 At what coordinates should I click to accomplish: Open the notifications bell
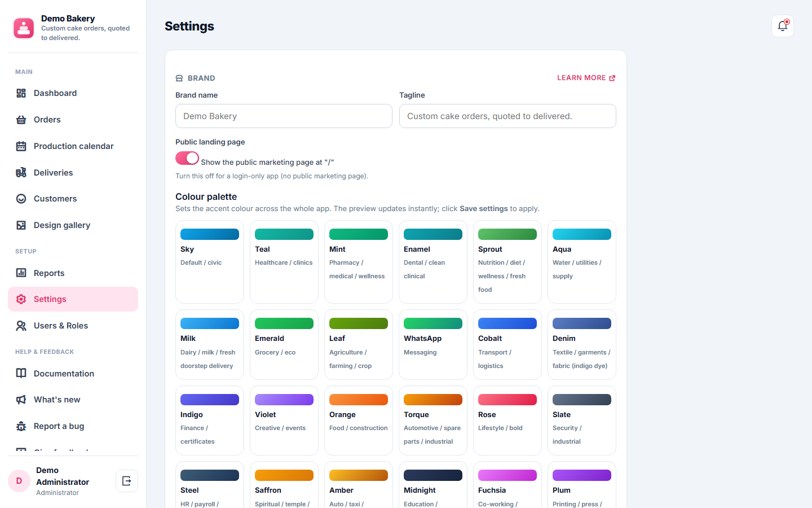[x=783, y=26]
